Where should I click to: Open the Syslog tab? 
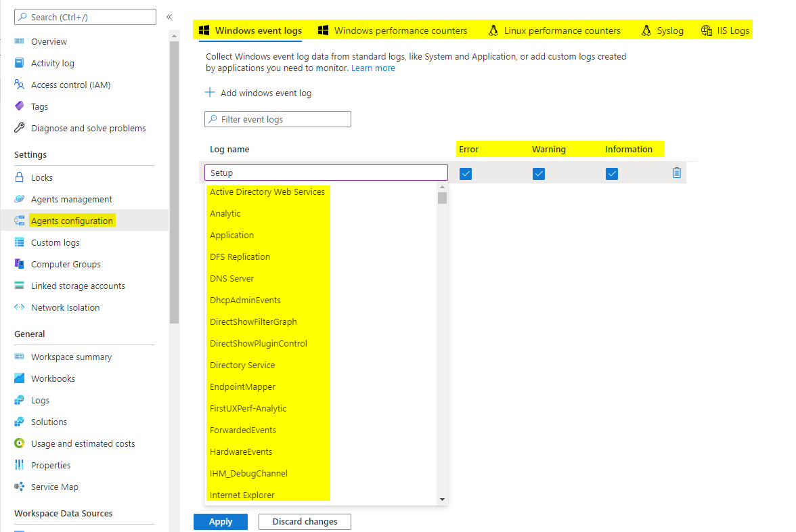tap(663, 30)
